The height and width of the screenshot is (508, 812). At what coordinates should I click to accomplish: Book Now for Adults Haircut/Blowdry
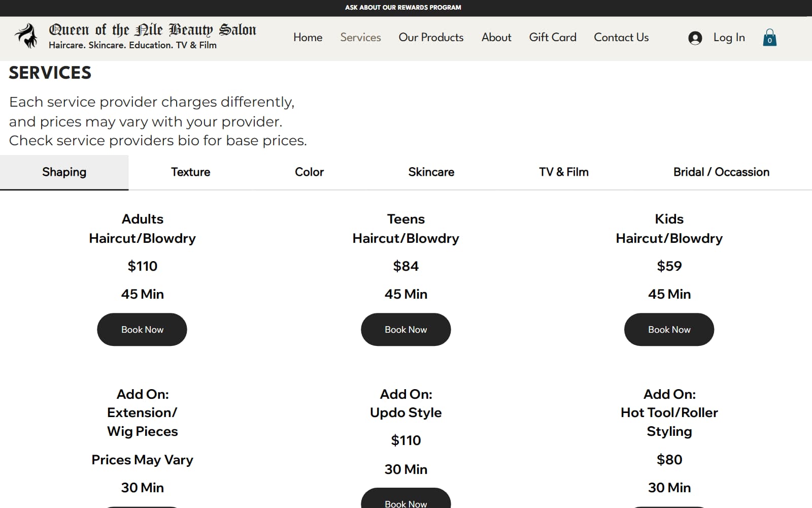click(x=142, y=330)
